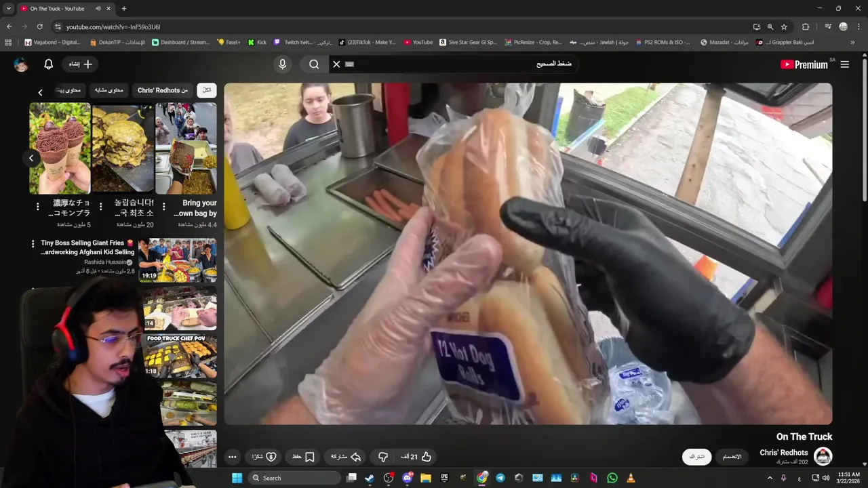Show hidden system tray icons

(770, 478)
